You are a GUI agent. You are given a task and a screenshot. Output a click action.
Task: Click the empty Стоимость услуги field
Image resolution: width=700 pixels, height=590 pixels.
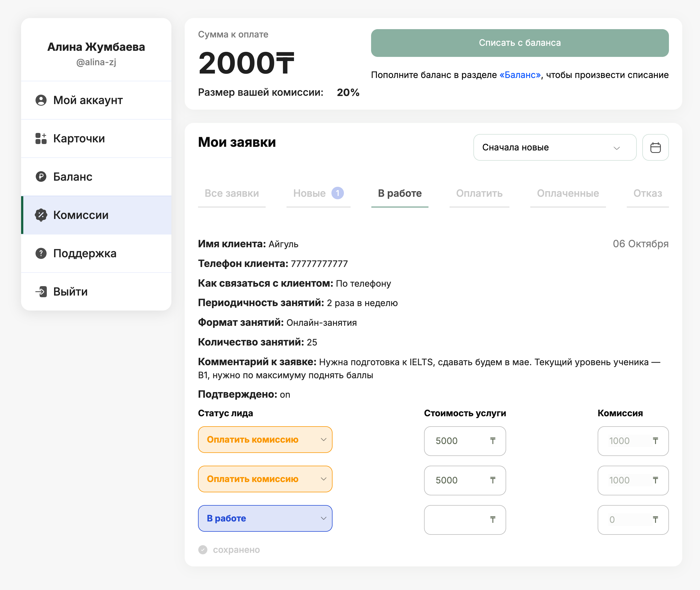click(458, 520)
